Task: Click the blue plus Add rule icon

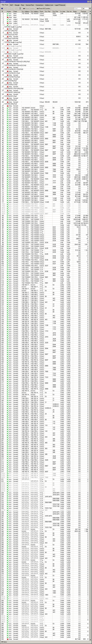Action: click(2, 8)
